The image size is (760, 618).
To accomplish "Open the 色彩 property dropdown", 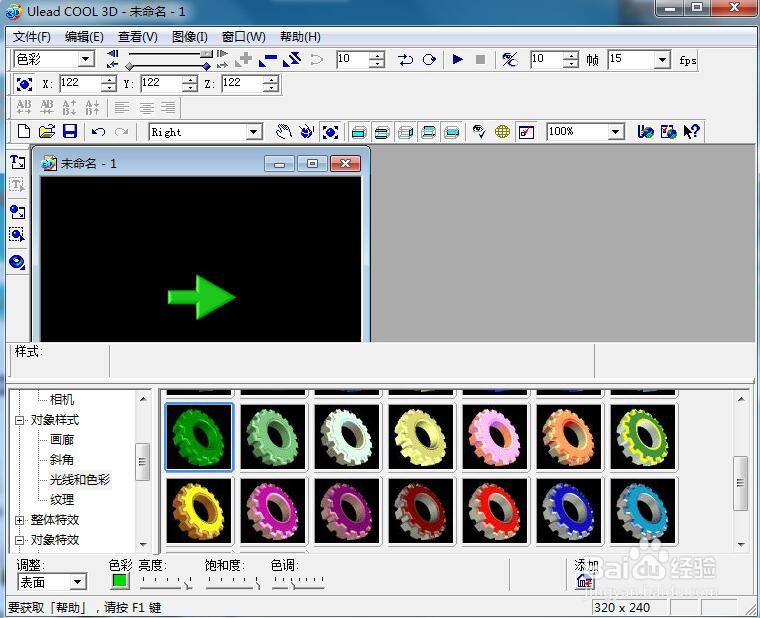I will click(x=86, y=60).
